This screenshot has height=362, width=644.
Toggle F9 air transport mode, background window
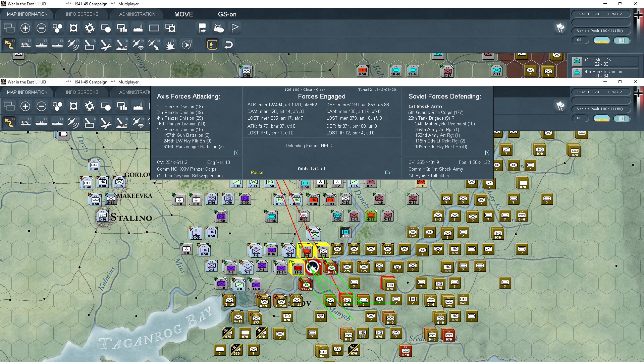click(138, 45)
